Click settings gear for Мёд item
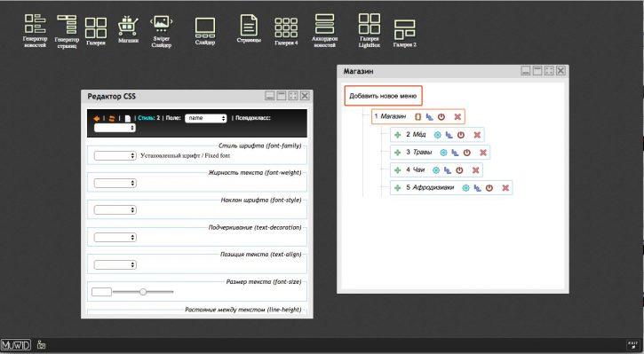This screenshot has height=354, width=644. tap(437, 135)
